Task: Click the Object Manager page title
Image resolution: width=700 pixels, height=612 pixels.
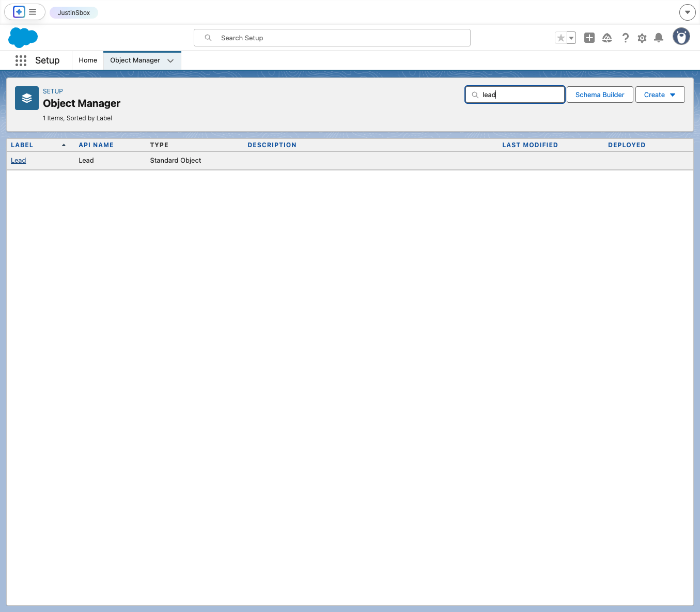Action: tap(82, 103)
